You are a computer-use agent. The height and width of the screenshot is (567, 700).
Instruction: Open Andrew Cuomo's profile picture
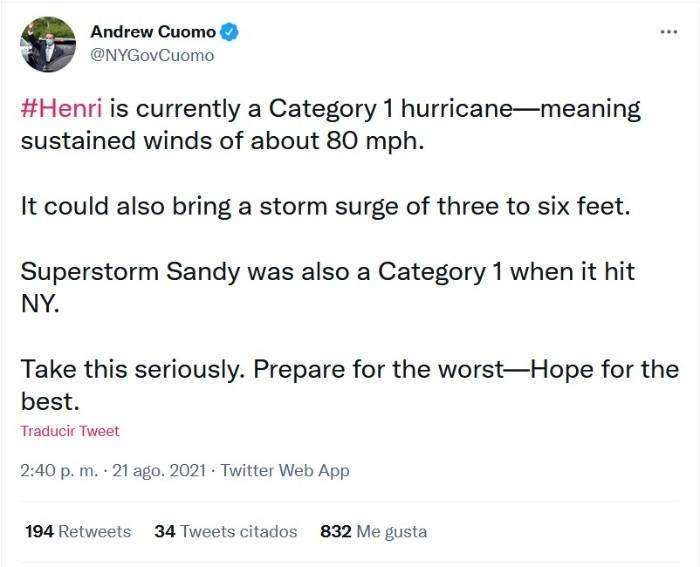[48, 44]
